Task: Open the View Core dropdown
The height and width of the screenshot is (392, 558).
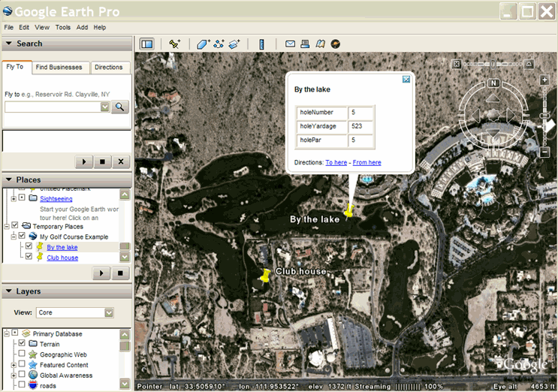Action: click(109, 312)
